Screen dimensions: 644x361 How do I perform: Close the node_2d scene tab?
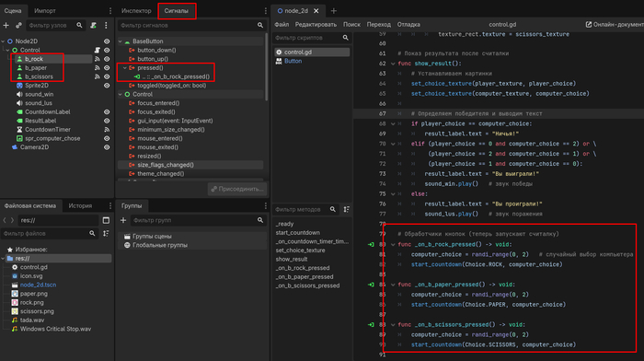pyautogui.click(x=316, y=11)
